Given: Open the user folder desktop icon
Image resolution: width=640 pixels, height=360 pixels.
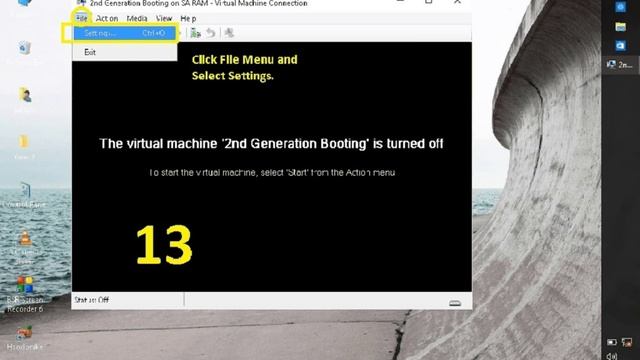Looking at the screenshot, I should pyautogui.click(x=24, y=96).
